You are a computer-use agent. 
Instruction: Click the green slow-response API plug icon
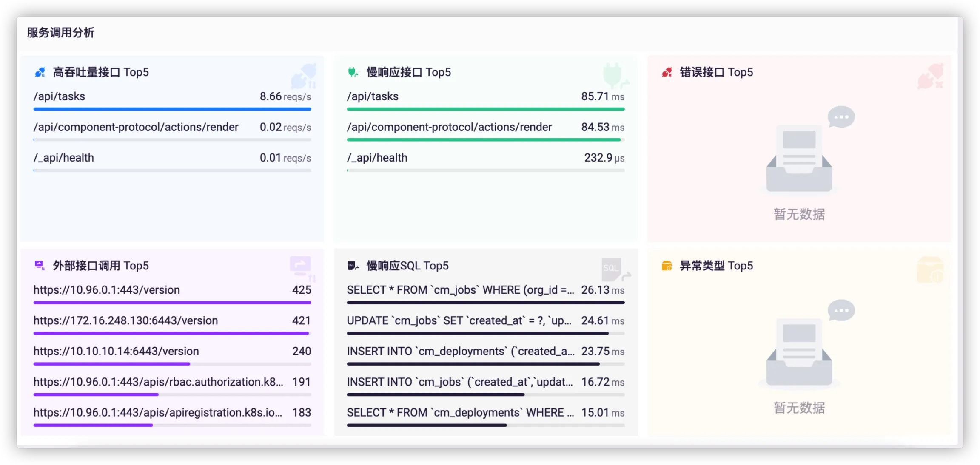(353, 72)
